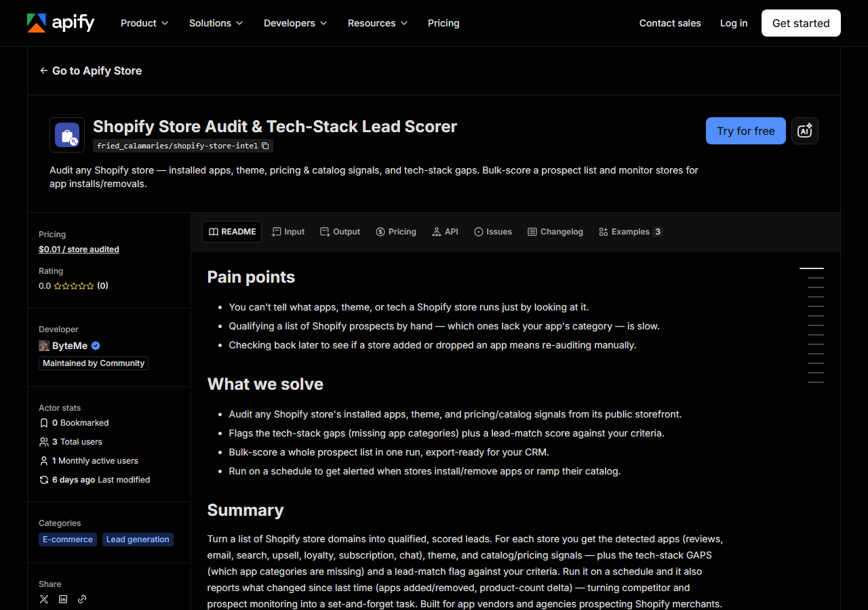Viewport: 868px width, 610px height.
Task: Open Contact sales link
Action: (670, 23)
